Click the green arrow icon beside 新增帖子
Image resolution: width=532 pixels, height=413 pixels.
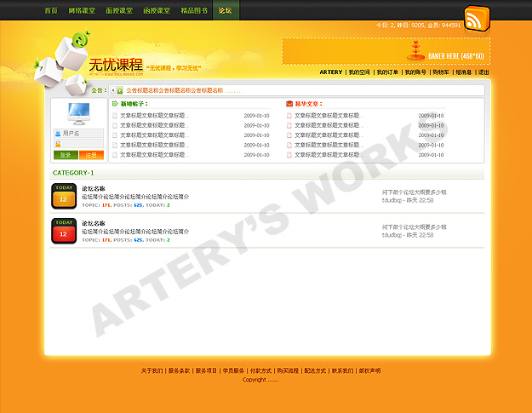[115, 104]
